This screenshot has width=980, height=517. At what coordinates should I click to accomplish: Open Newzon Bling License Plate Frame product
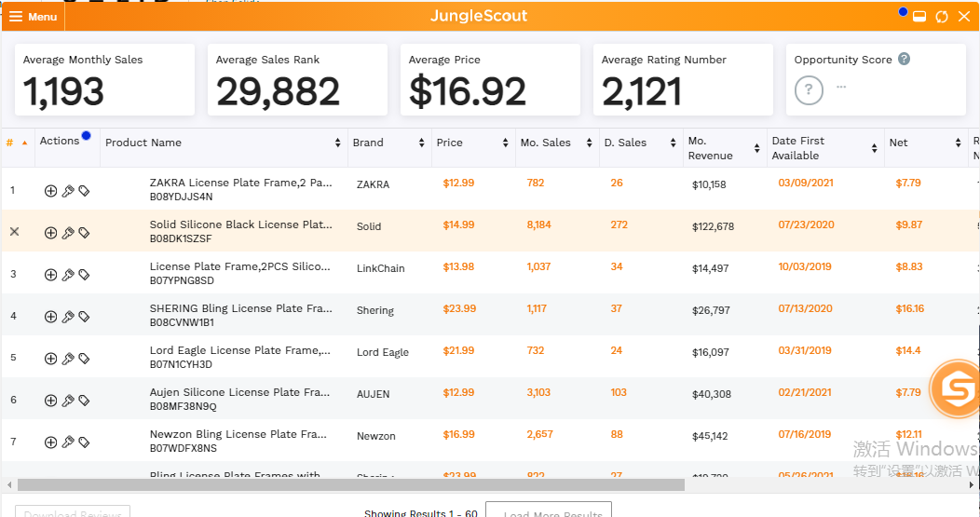[x=238, y=434]
